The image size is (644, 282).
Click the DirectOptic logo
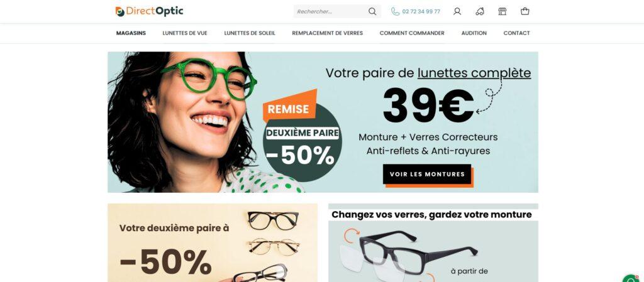[150, 11]
